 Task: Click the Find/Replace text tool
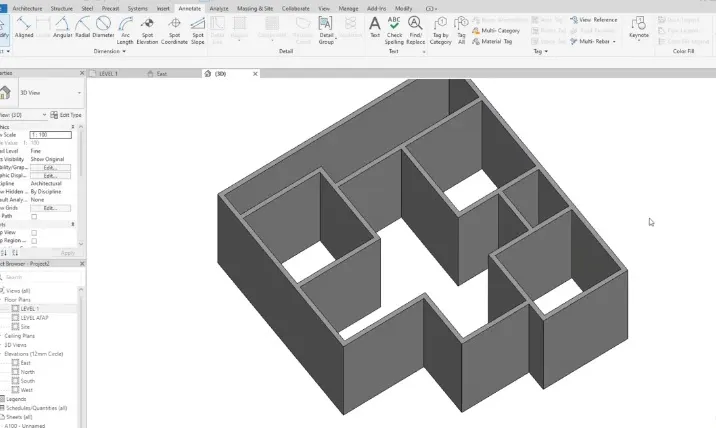[415, 28]
